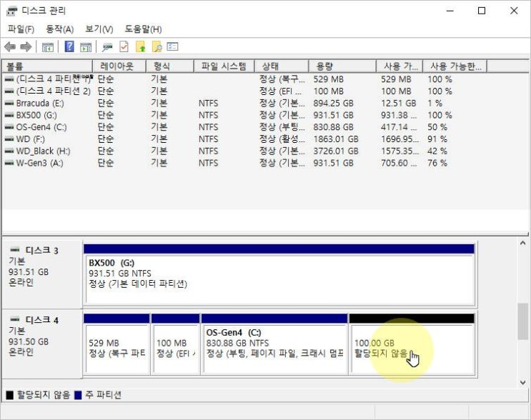This screenshot has width=531, height=420.
Task: Click the scroll up arrow in disk pane
Action: 522,243
